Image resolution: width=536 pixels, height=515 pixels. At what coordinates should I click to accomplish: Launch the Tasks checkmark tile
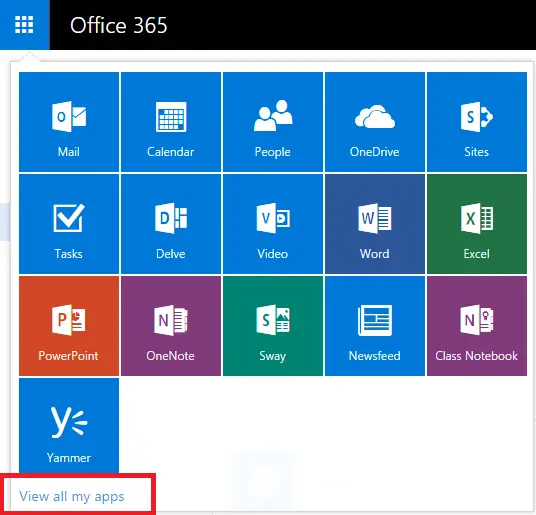pyautogui.click(x=69, y=224)
